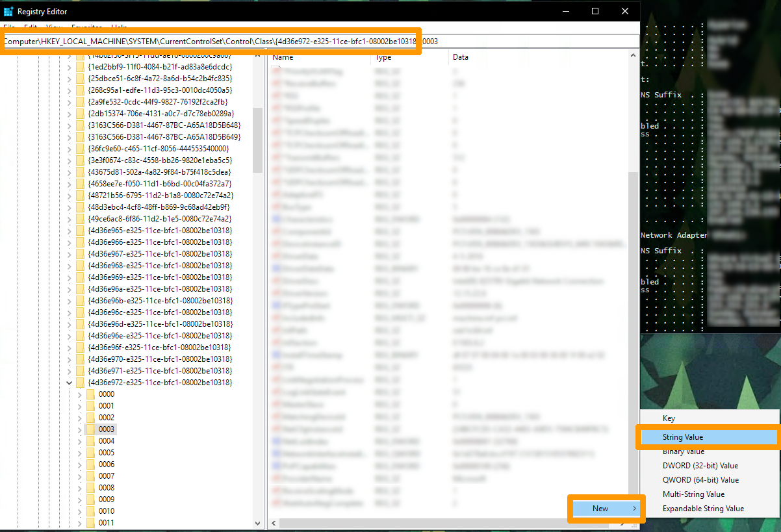
Task: Click folder icon of {4d36e972-e325-11ce-bfc1-08002be10318} key
Action: (x=80, y=383)
